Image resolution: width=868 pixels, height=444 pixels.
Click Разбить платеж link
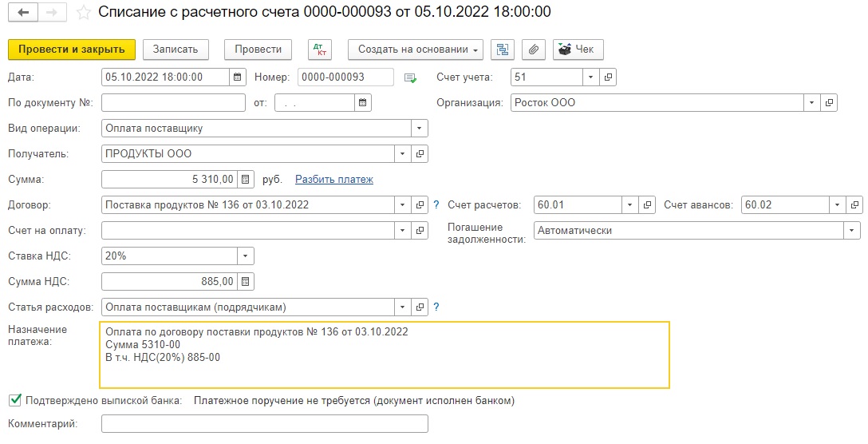click(x=333, y=179)
